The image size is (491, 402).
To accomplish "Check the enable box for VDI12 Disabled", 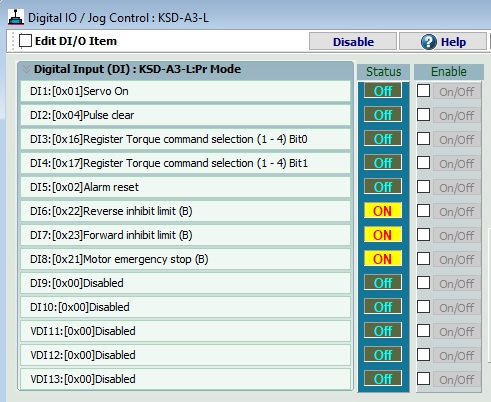I will tap(423, 355).
